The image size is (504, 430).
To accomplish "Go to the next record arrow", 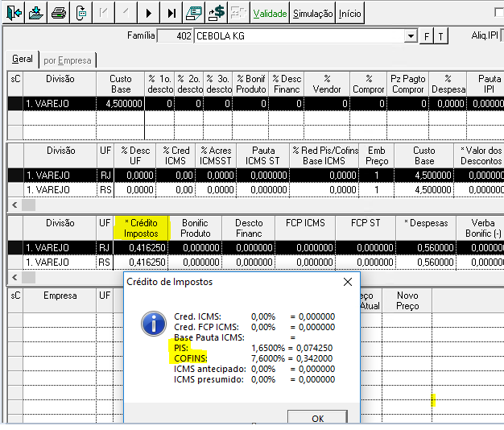I will click(148, 13).
